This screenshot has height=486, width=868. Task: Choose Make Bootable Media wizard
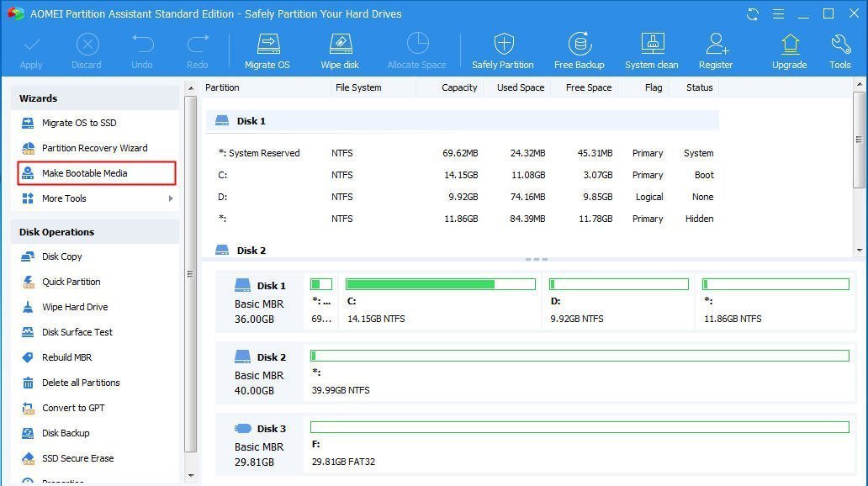pyautogui.click(x=97, y=173)
